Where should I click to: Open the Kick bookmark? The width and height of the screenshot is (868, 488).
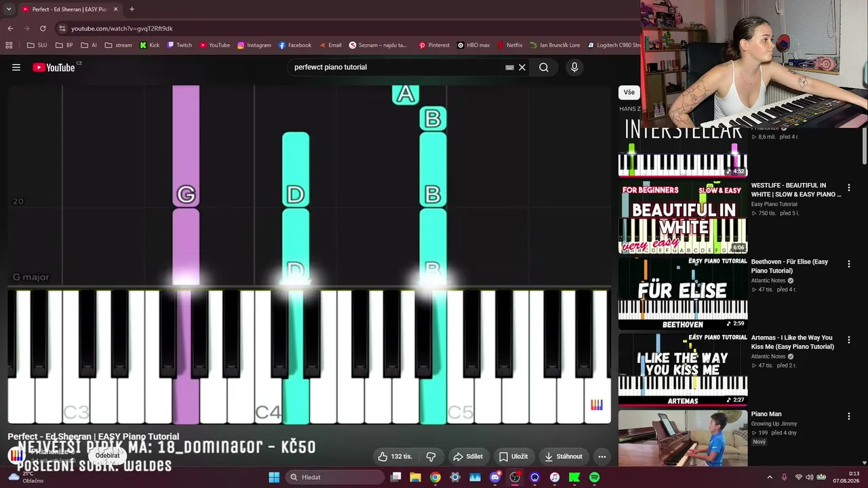(149, 45)
